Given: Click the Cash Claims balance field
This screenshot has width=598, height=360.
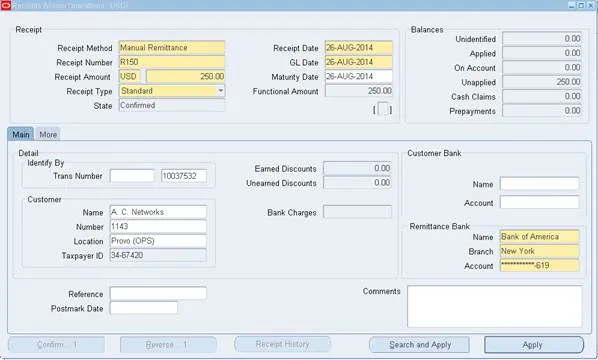Looking at the screenshot, I should pyautogui.click(x=542, y=96).
